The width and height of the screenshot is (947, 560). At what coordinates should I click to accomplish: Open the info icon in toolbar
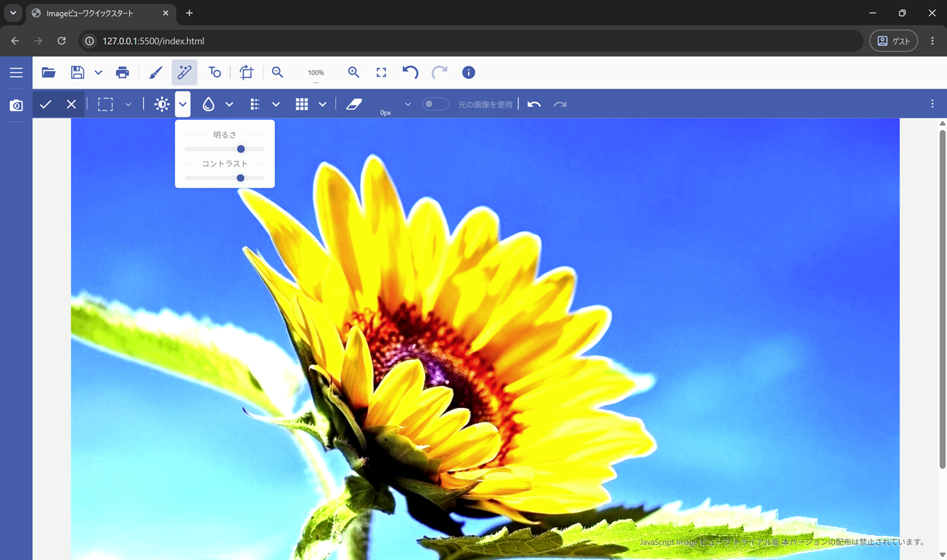[x=468, y=72]
